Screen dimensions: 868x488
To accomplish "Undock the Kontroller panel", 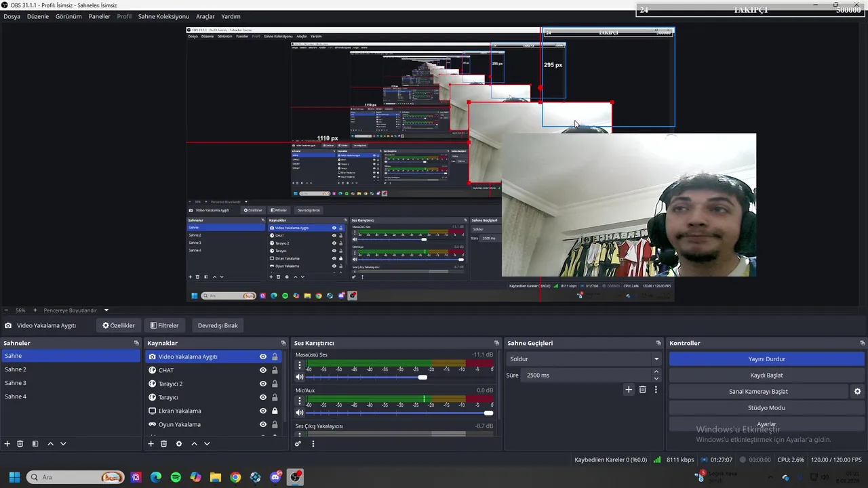I will click(x=862, y=343).
